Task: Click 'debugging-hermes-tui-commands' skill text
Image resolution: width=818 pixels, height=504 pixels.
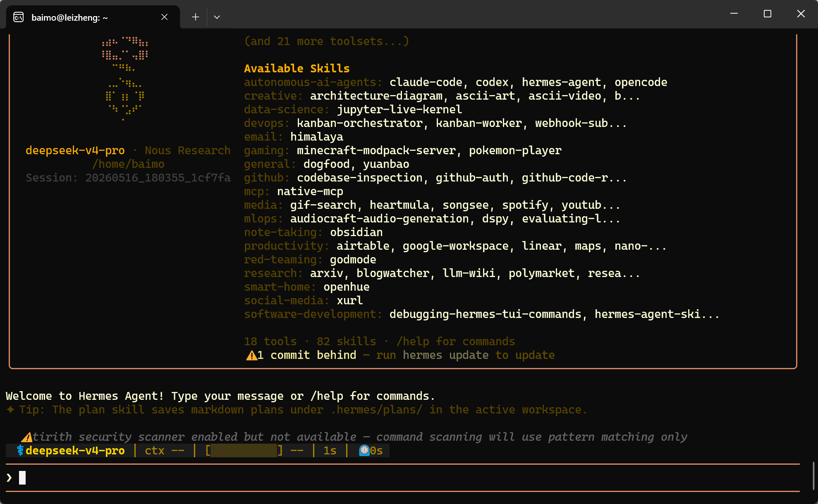Action: click(486, 314)
